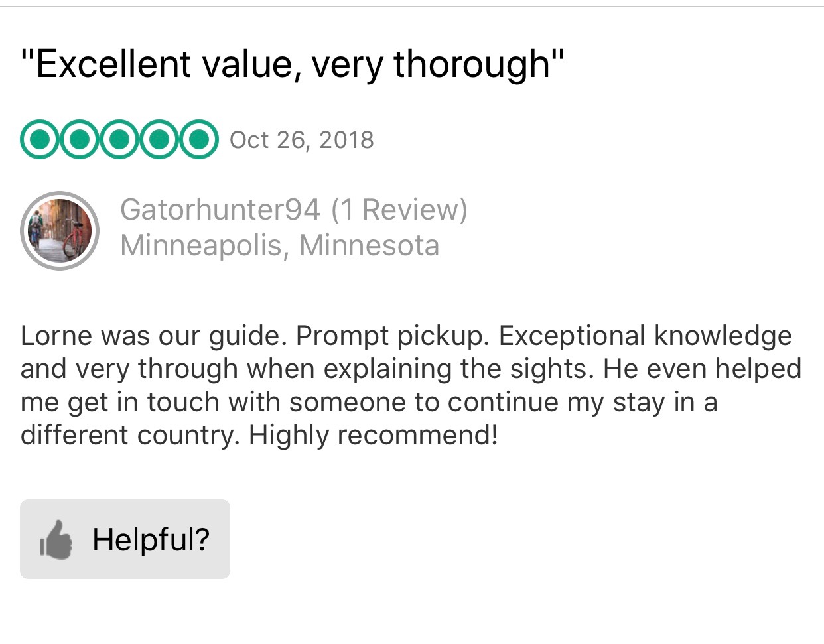
Task: Click "Highly recommend!" at the review's end
Action: 373,436
